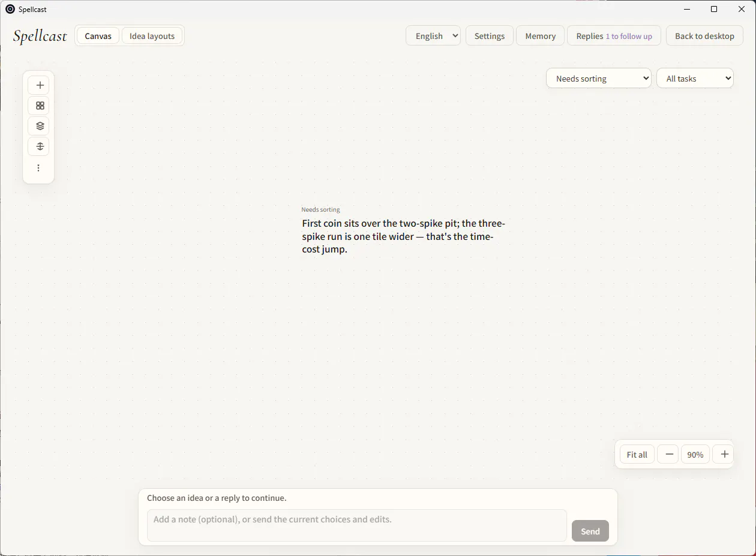Screen dimensions: 756x556
Task: Expand the All tasks dropdown
Action: pos(695,79)
